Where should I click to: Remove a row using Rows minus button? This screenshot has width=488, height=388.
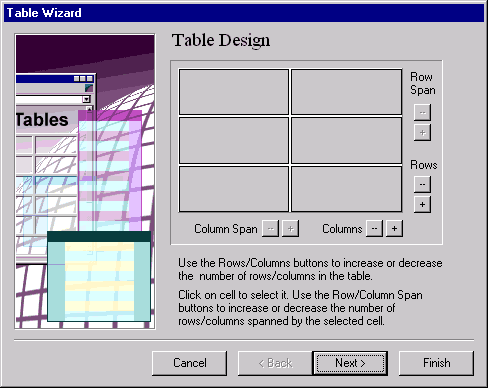(x=422, y=184)
